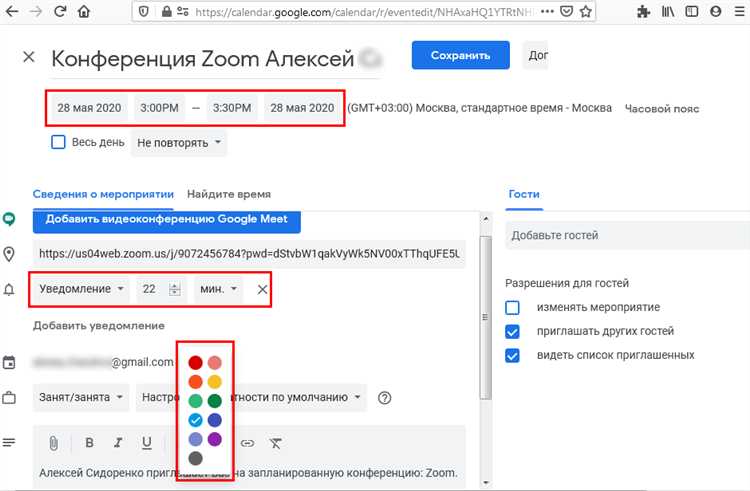Bookmark this page with star
The width and height of the screenshot is (750, 491).
(x=586, y=11)
